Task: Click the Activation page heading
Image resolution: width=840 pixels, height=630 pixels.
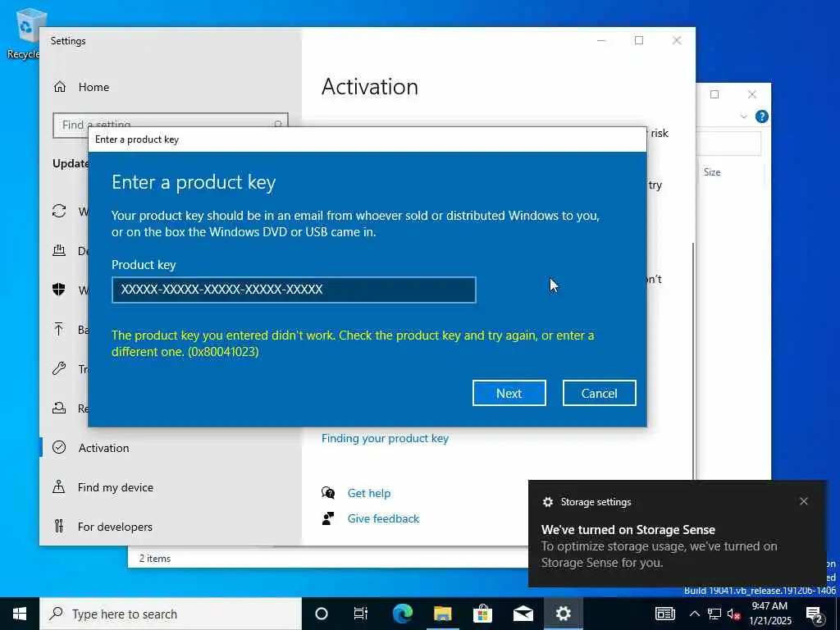Action: click(x=370, y=87)
